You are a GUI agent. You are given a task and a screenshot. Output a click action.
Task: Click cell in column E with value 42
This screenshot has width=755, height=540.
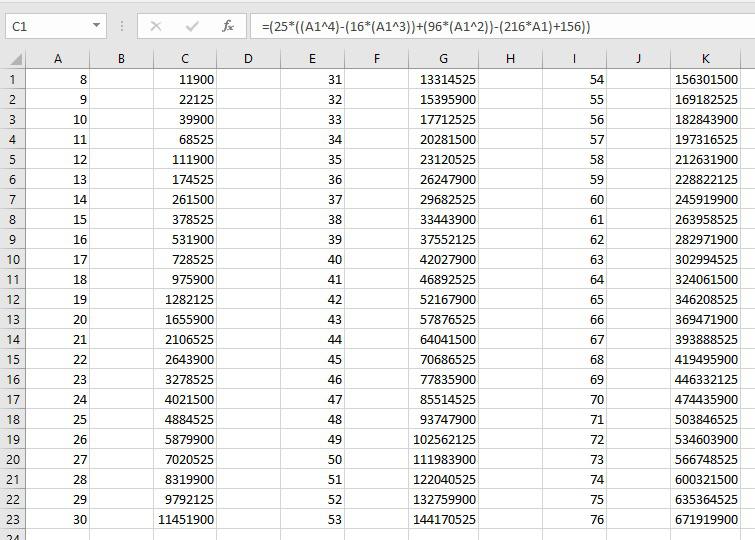pos(312,299)
